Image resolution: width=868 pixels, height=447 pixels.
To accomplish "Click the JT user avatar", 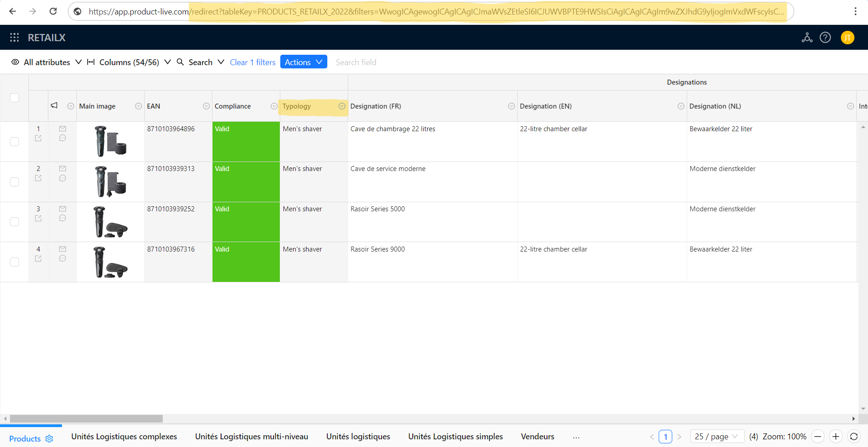I will click(847, 38).
